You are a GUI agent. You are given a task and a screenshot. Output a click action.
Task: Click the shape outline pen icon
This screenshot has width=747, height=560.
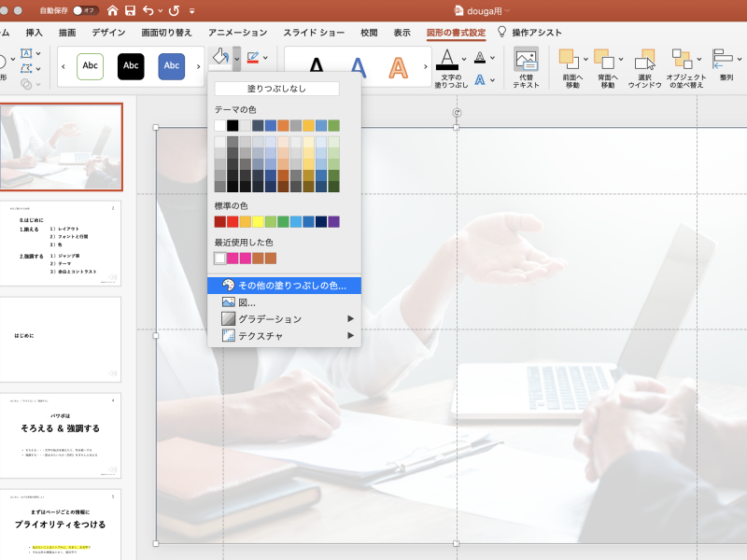tap(252, 58)
